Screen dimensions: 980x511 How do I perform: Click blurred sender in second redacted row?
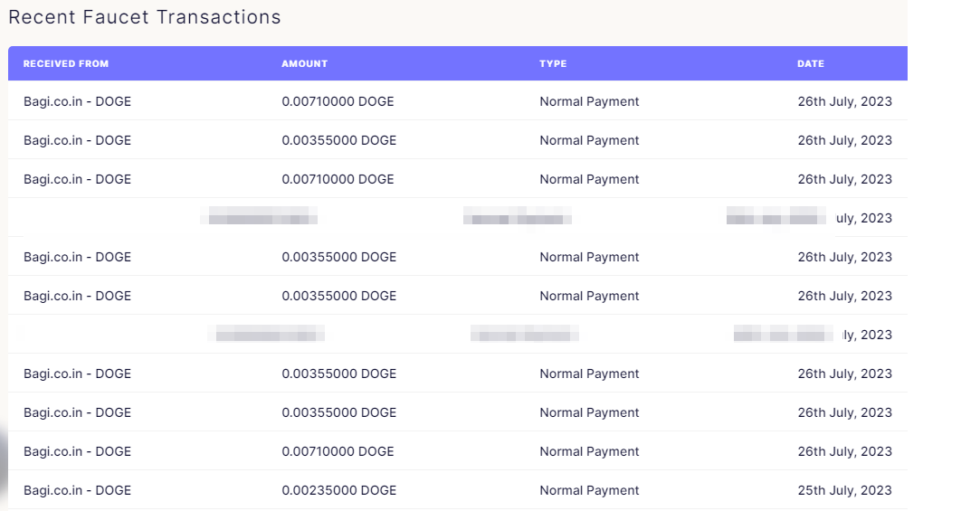tap(270, 335)
